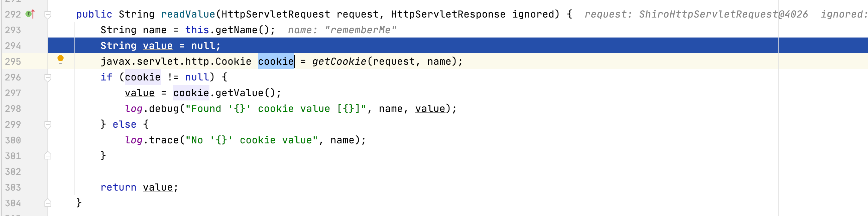Collapse the if block fold on line 296
868x216 pixels.
coord(48,77)
